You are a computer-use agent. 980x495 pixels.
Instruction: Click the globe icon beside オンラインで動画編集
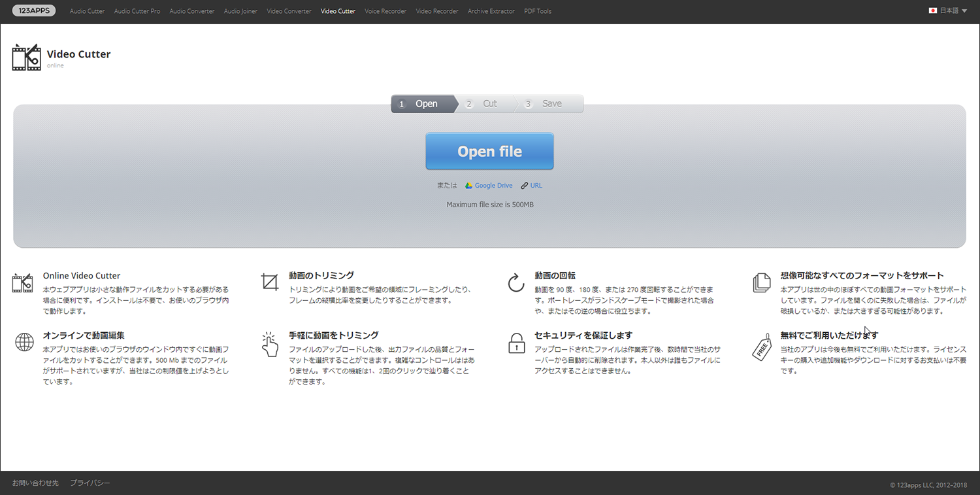click(x=24, y=342)
